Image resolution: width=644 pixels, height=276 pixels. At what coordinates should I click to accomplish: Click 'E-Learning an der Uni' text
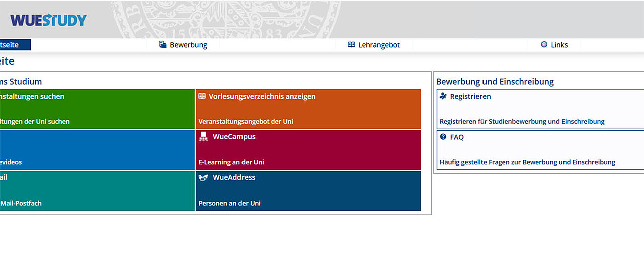pos(231,162)
